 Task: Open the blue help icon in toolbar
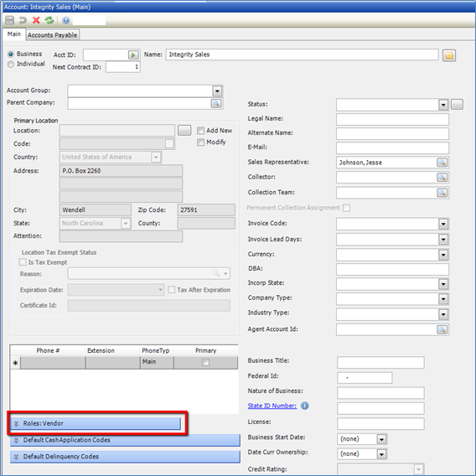point(65,20)
